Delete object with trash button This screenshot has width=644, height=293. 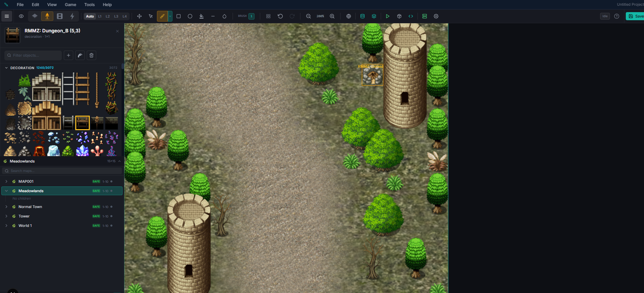[x=91, y=55]
